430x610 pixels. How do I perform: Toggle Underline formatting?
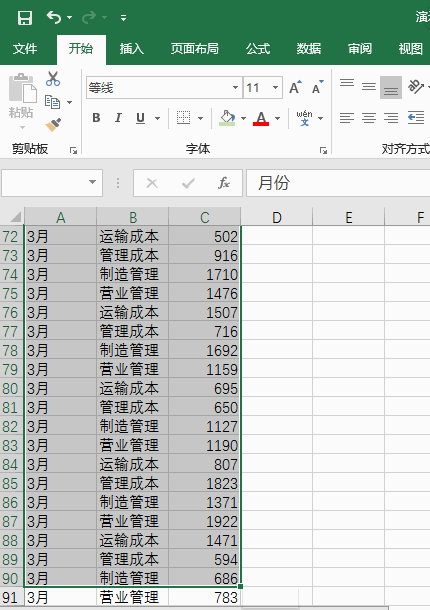[x=140, y=118]
